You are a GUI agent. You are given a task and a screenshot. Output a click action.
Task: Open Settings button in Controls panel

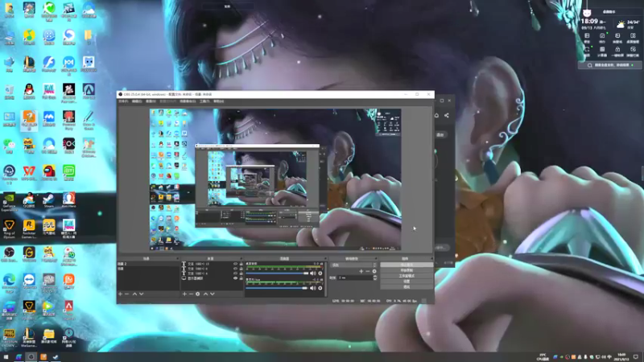pyautogui.click(x=407, y=281)
